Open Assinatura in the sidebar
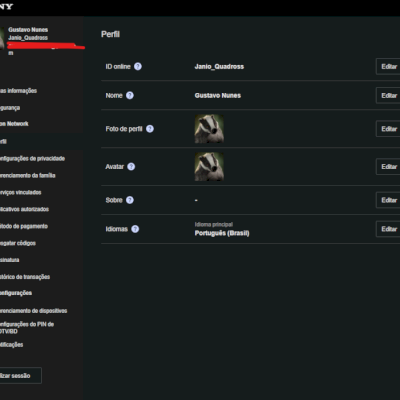Image resolution: width=400 pixels, height=400 pixels. pos(10,260)
